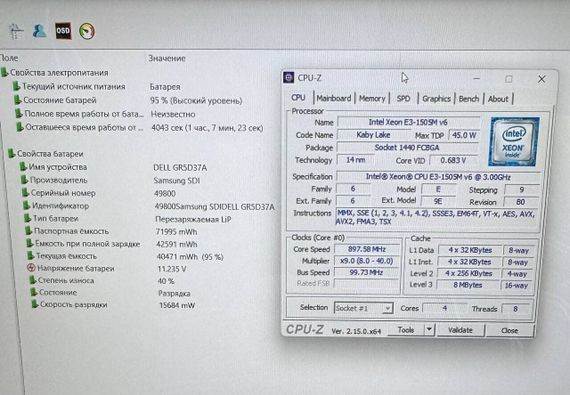Click the Level 3 cache value '8 MBytes'
This screenshot has width=570, height=395.
468,285
